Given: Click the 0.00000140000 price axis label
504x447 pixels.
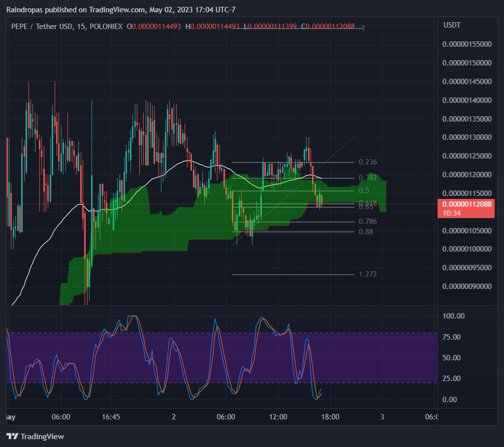Looking at the screenshot, I should click(x=467, y=100).
